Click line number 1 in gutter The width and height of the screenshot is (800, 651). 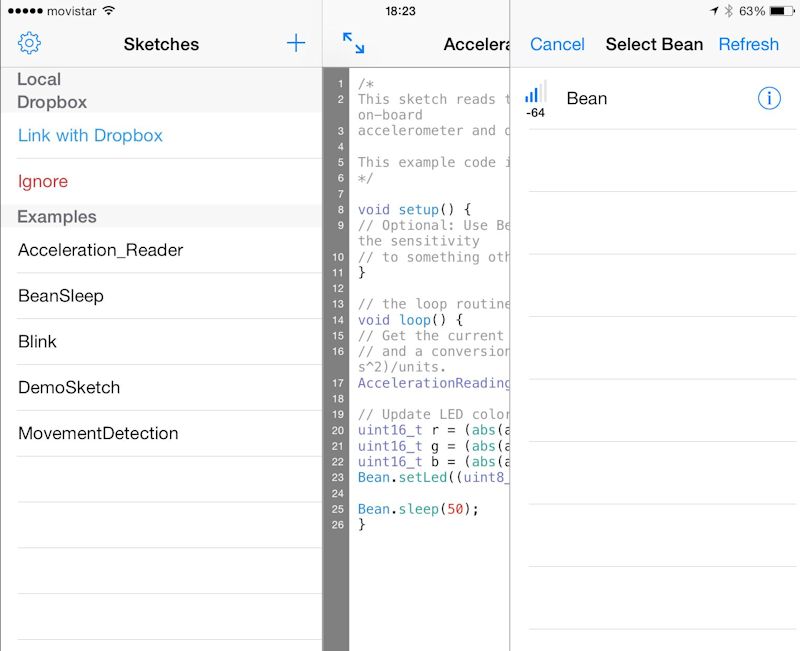point(340,84)
